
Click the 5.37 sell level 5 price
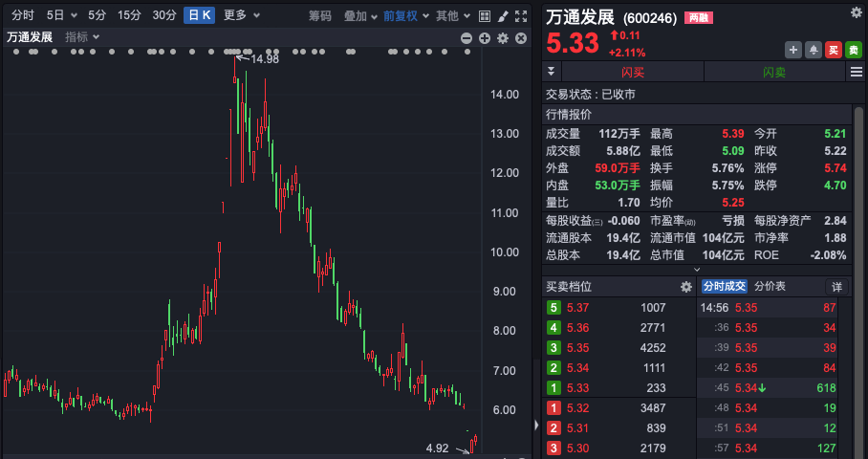tap(578, 308)
